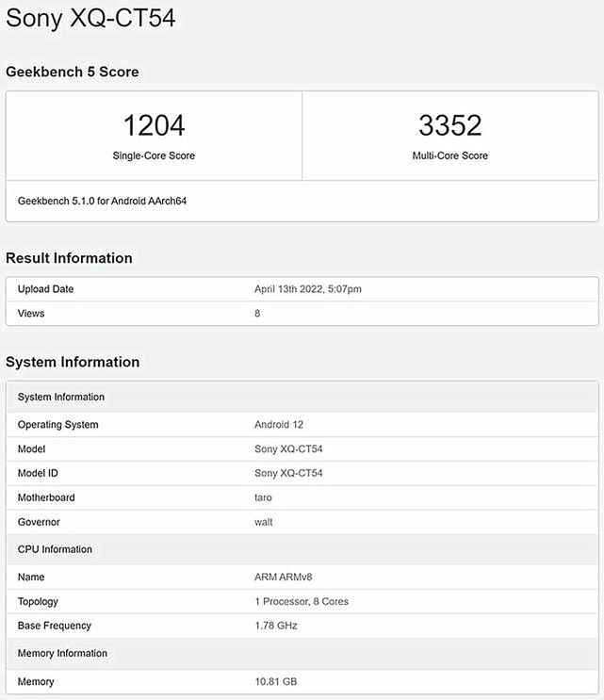Click the Model ID row label
The height and width of the screenshot is (700, 604).
(x=38, y=473)
